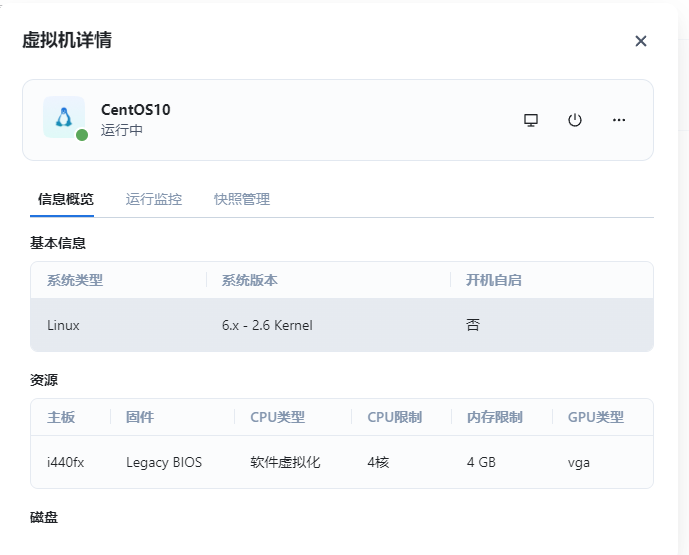The width and height of the screenshot is (689, 555).
Task: Close the virtual machine details dialog
Action: 641,41
